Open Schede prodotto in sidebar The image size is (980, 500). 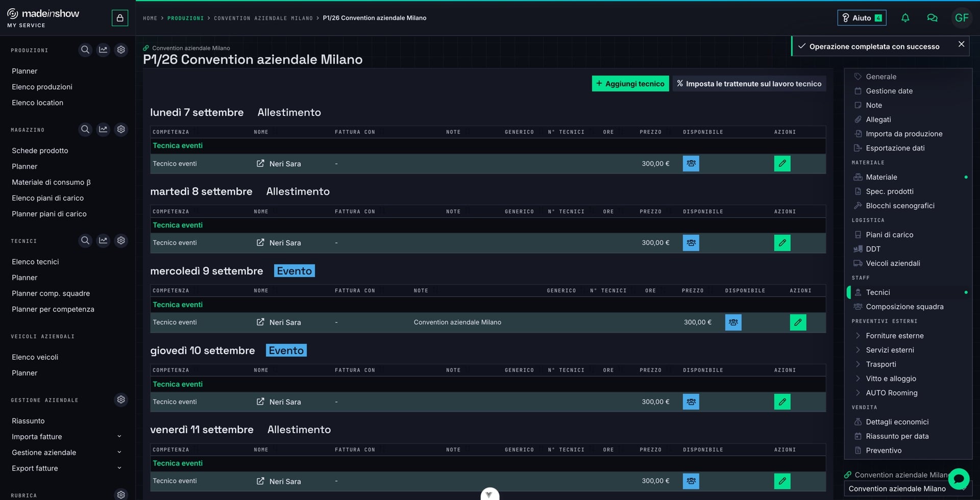click(40, 151)
